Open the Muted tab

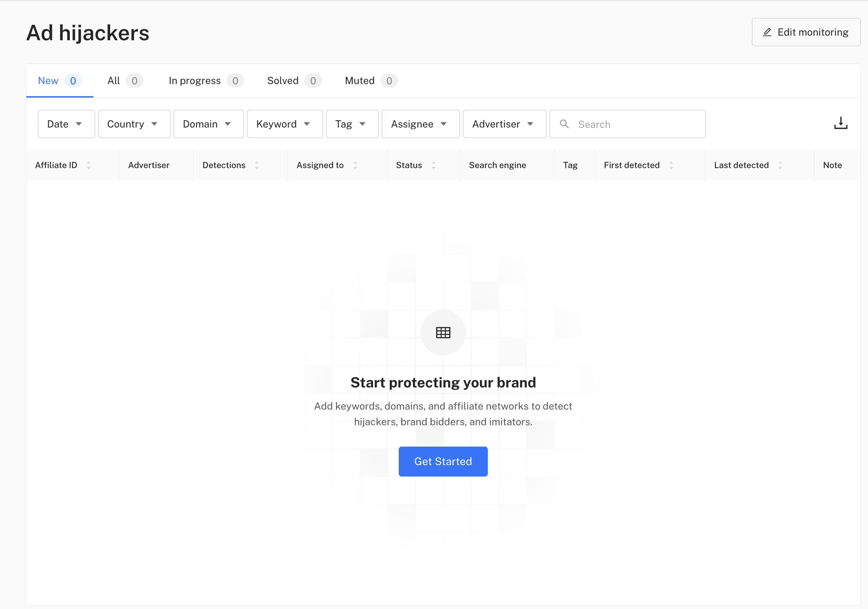371,81
